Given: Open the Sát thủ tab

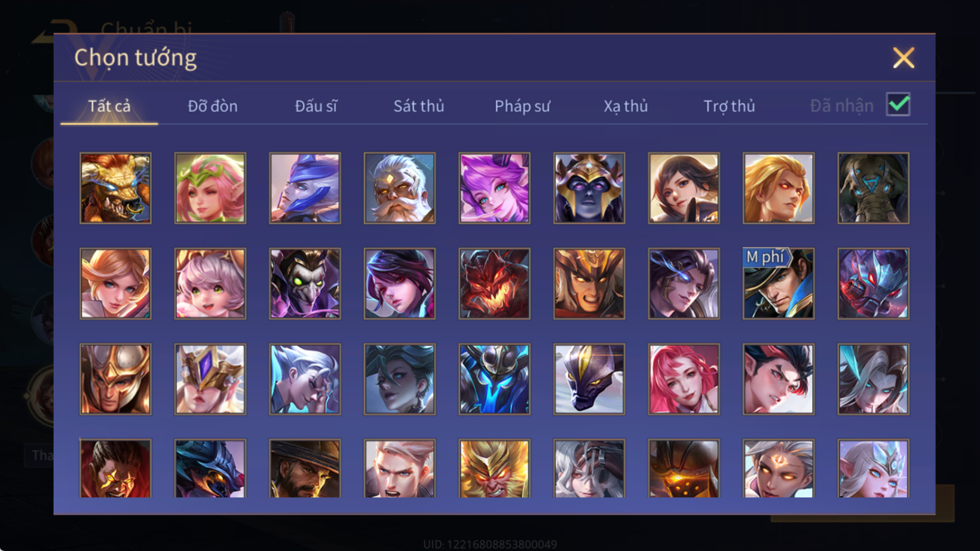Looking at the screenshot, I should pos(418,106).
